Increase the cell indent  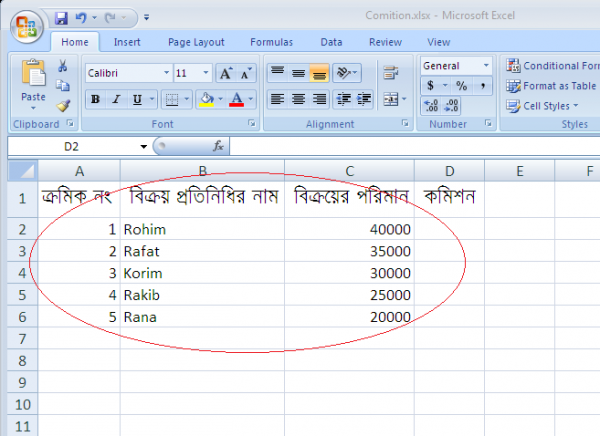[364, 100]
